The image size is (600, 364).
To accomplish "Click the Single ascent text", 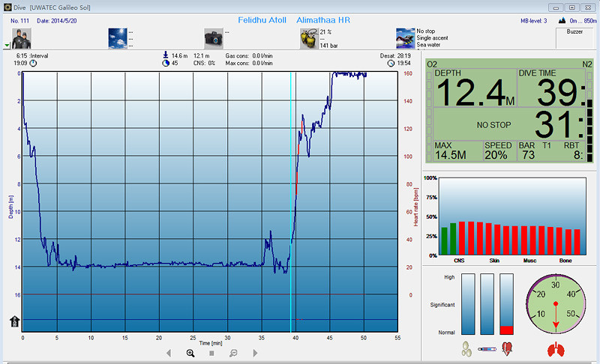I will tap(433, 37).
